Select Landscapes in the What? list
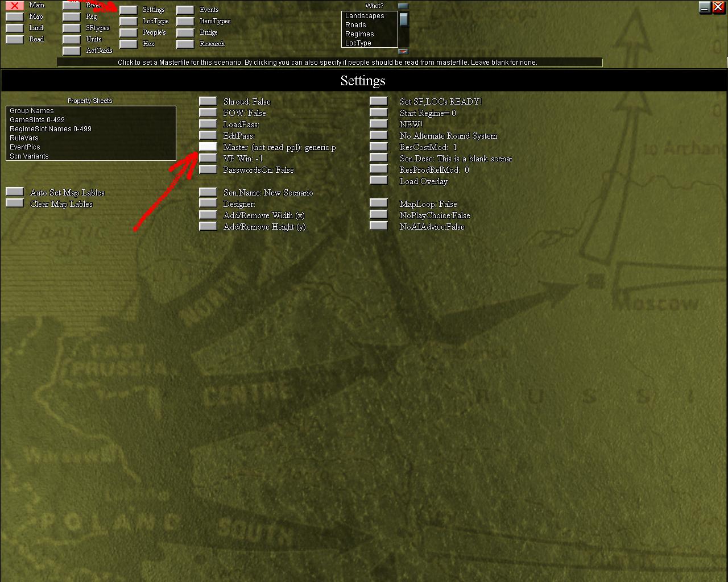The width and height of the screenshot is (728, 582). pyautogui.click(x=370, y=16)
